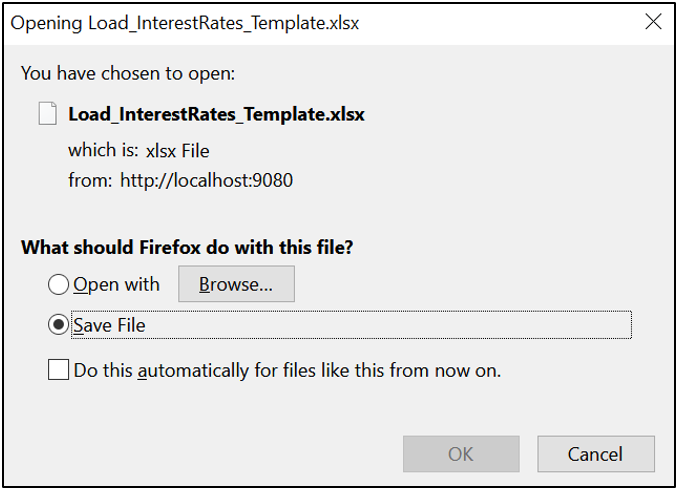Click the "What should Firefox do" heading
The height and width of the screenshot is (491, 680).
click(x=188, y=246)
